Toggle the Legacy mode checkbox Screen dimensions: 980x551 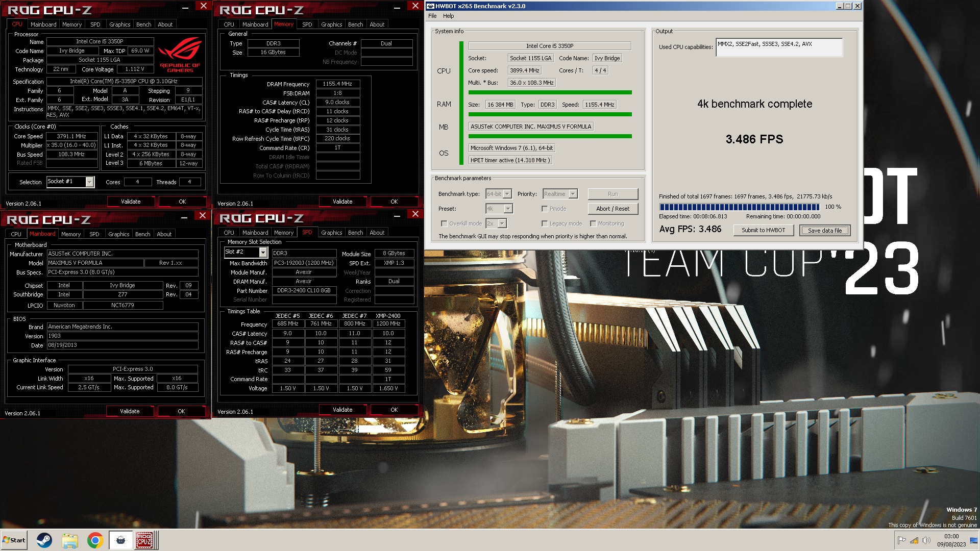545,223
